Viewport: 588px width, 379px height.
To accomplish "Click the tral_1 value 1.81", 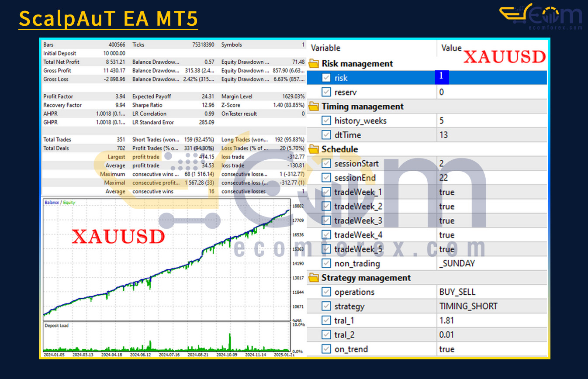I will (x=446, y=320).
